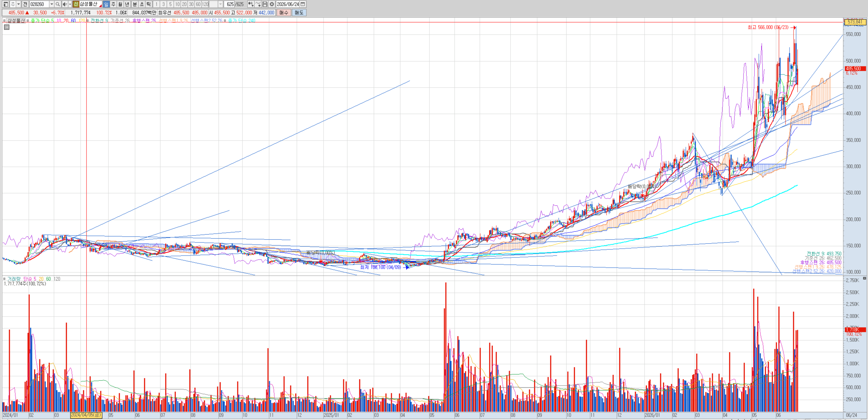Click the add-indicator chart icon in toolbar
868x420 pixels.
(251, 4)
